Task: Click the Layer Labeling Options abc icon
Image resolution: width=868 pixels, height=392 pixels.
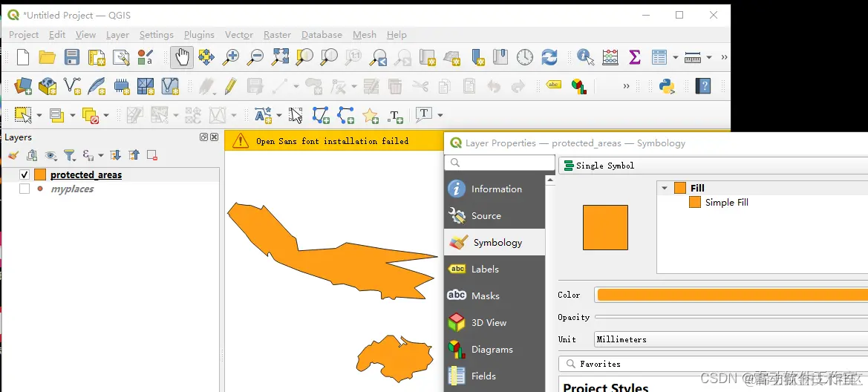Action: [x=554, y=85]
